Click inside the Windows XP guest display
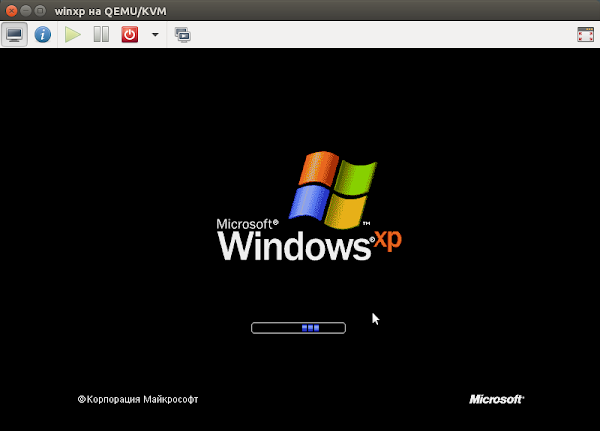Image resolution: width=600 pixels, height=431 pixels. (300, 240)
